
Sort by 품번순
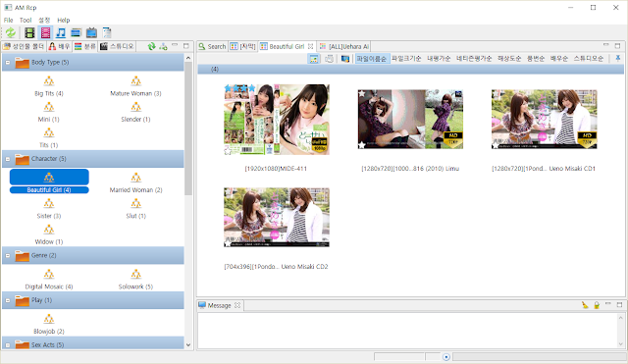536,59
